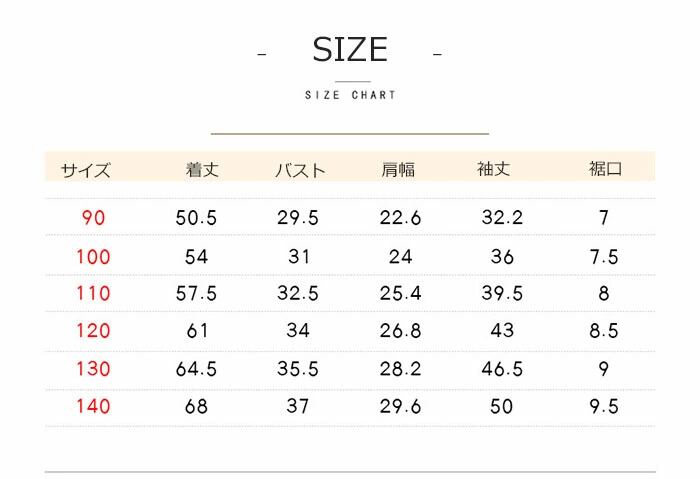Select the サイズ column header
Image resolution: width=700 pixels, height=479 pixels.
(86, 170)
